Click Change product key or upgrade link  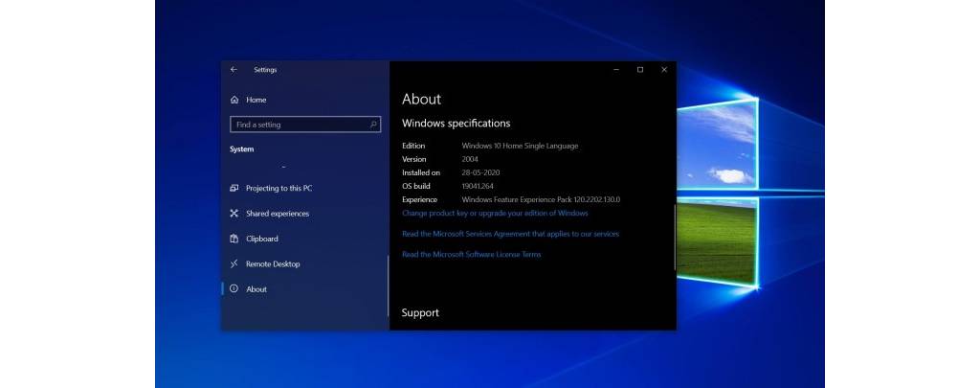[495, 213]
